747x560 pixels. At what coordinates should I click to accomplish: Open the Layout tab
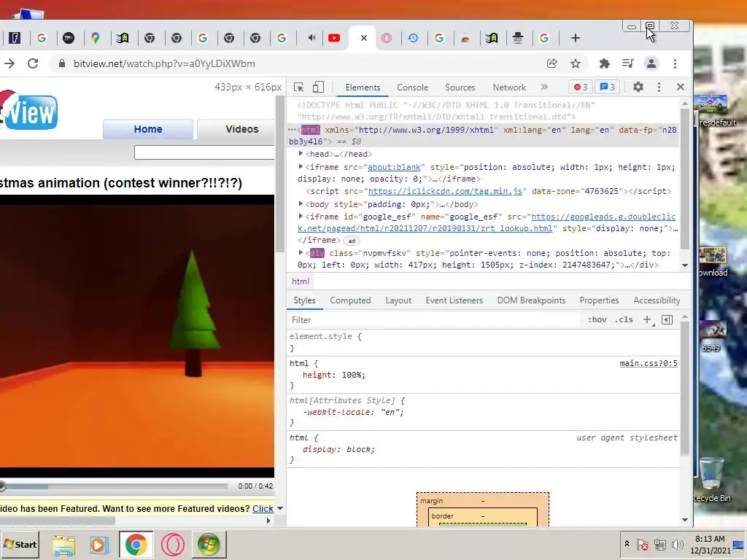click(x=398, y=300)
